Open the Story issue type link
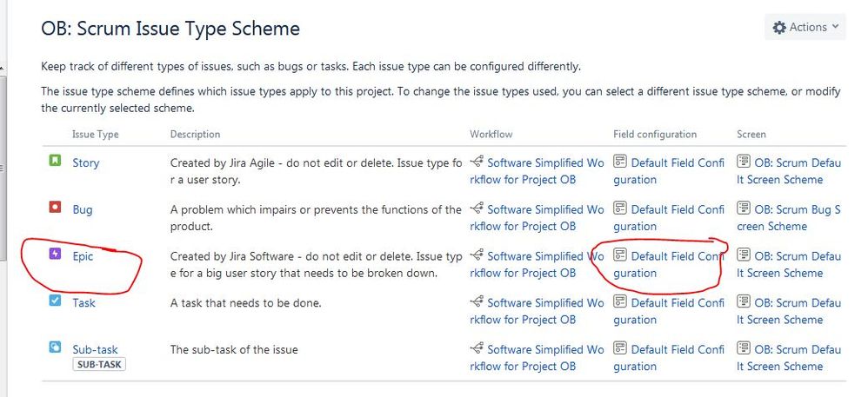This screenshot has height=397, width=868. (x=85, y=162)
